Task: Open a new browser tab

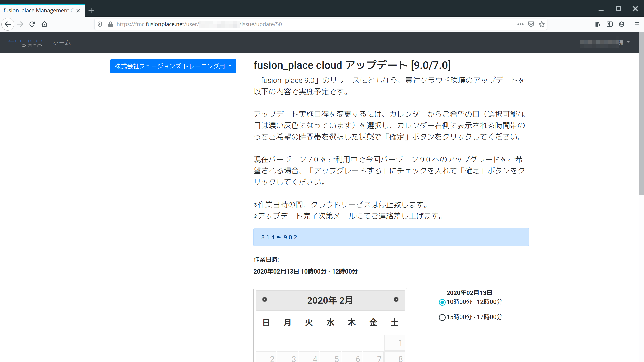Action: (91, 10)
